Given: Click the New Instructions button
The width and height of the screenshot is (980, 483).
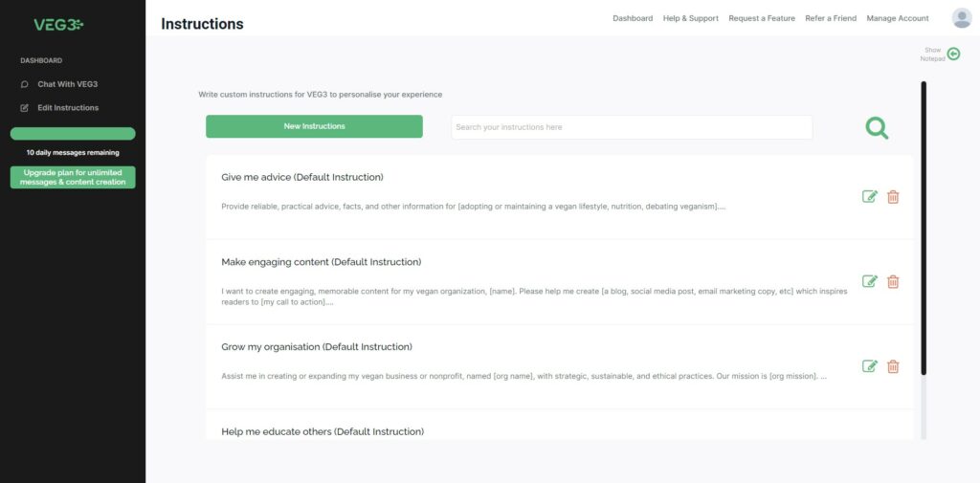Looking at the screenshot, I should (x=314, y=126).
